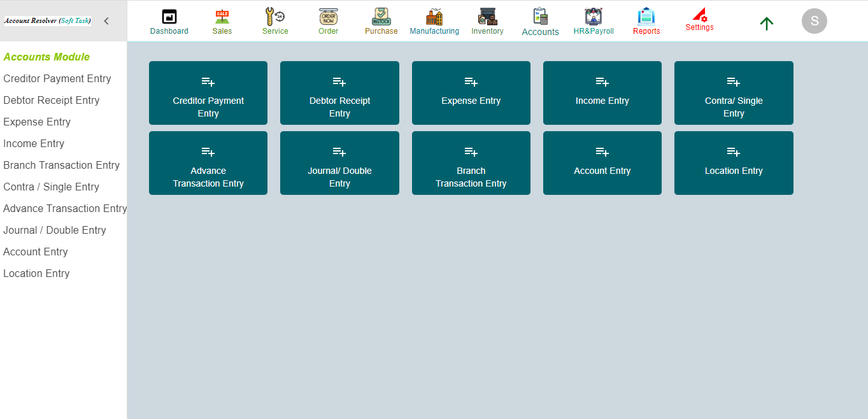Viewport: 868px width, 419px height.
Task: Select the Inventory storefront icon
Action: pos(487,20)
